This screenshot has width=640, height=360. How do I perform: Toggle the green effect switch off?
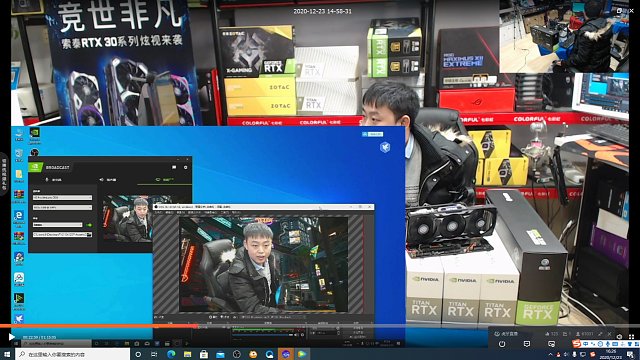point(89,225)
